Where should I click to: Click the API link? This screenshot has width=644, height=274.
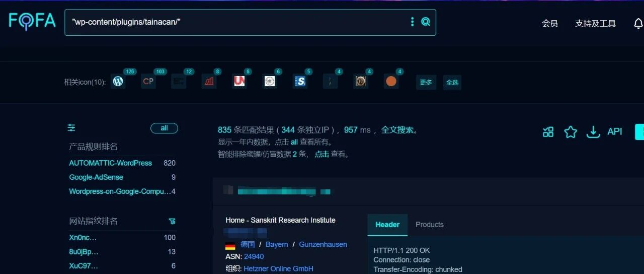615,131
